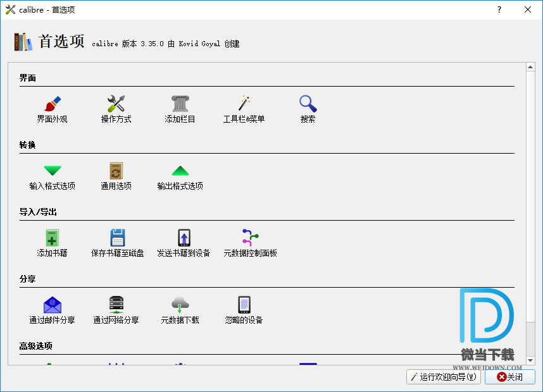The width and height of the screenshot is (543, 392).
Task: Open 添加书籍 import settings
Action: pos(53,243)
